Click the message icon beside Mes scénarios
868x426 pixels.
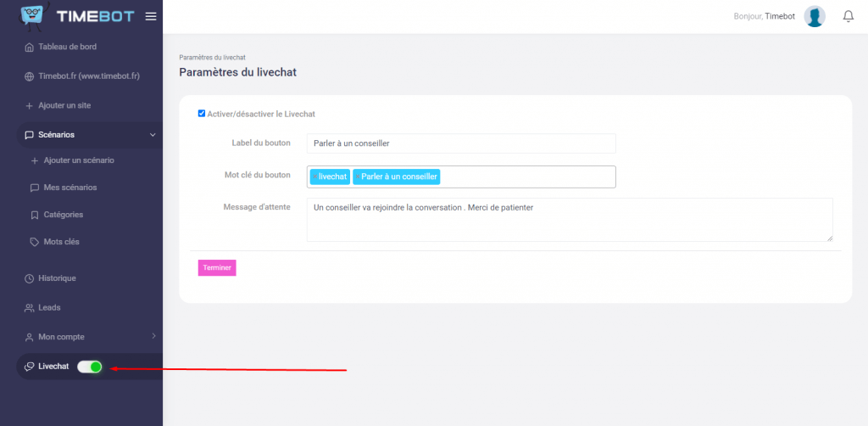pos(34,188)
